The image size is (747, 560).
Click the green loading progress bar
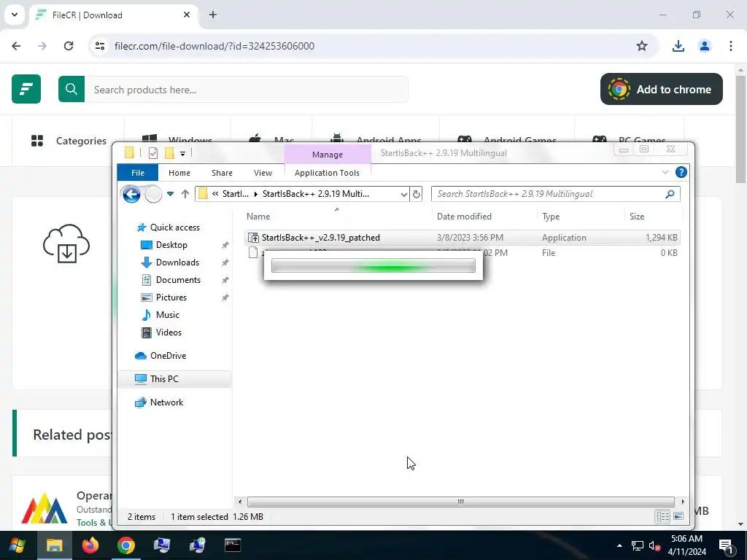click(373, 265)
